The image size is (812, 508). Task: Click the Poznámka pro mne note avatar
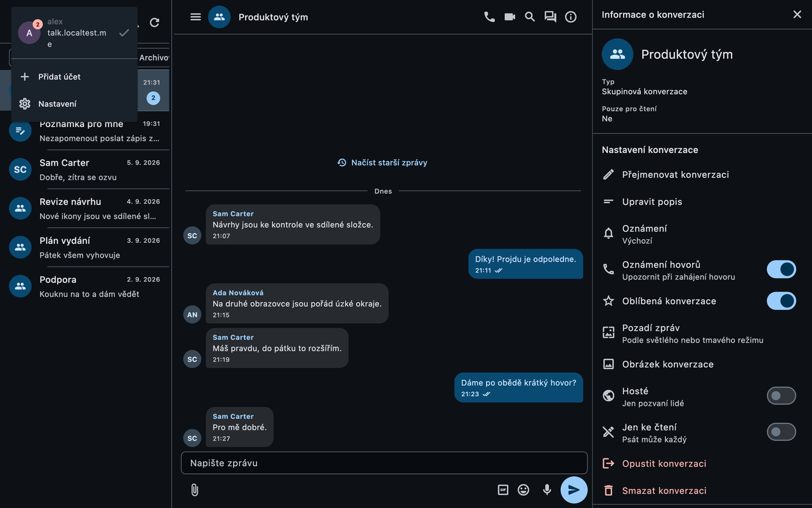point(20,130)
